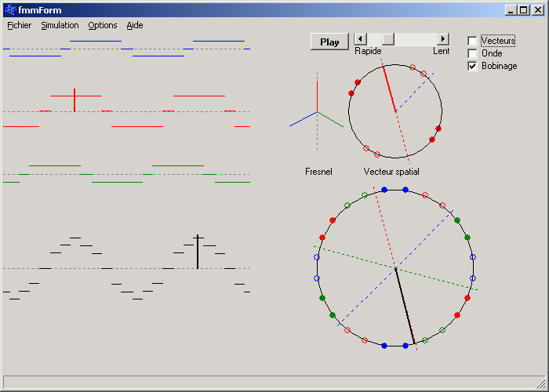Image resolution: width=549 pixels, height=392 pixels.
Task: Open the Options menu
Action: point(103,26)
